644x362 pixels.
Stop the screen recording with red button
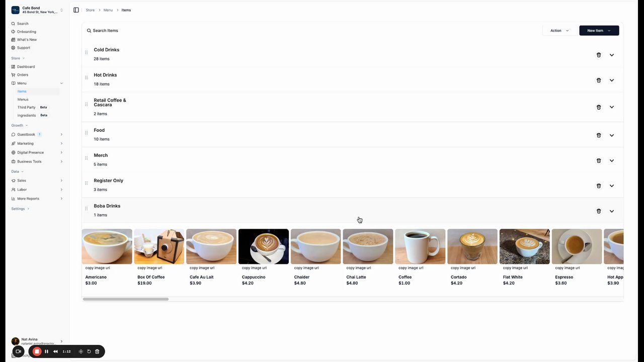(37, 351)
